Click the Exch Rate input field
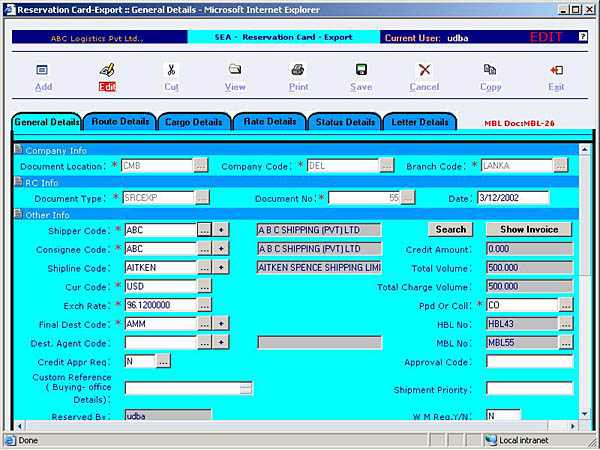 [161, 305]
